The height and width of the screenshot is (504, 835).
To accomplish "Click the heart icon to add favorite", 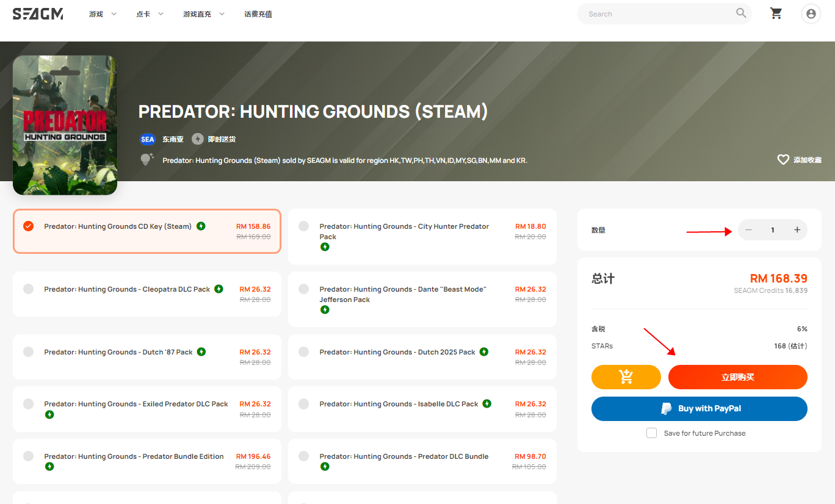I will (783, 159).
